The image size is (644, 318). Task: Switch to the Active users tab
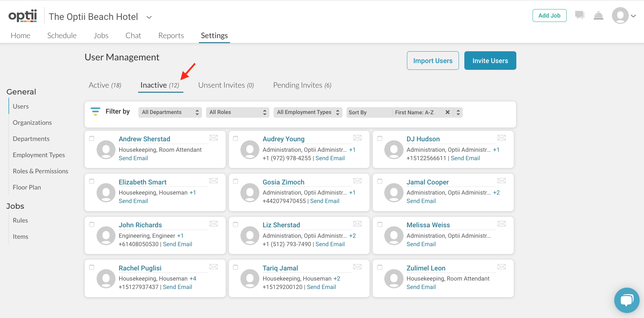coord(105,85)
